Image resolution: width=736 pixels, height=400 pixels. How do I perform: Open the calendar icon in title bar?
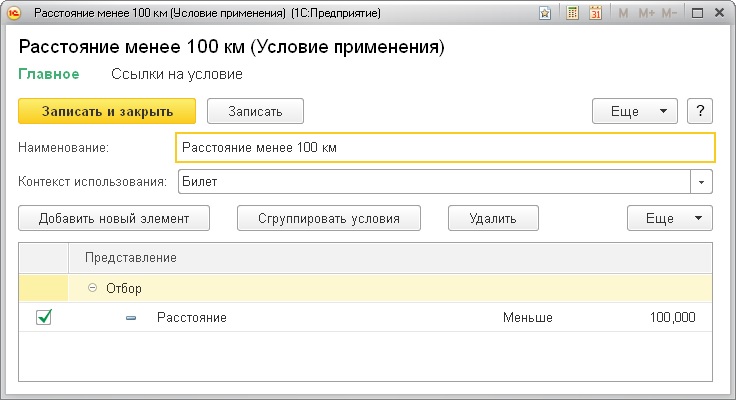596,14
